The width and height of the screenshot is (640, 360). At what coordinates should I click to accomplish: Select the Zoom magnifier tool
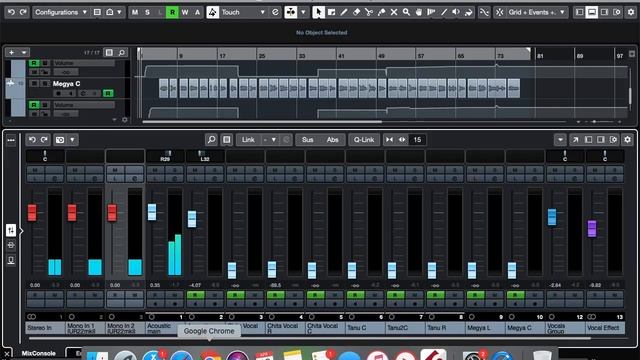click(406, 12)
